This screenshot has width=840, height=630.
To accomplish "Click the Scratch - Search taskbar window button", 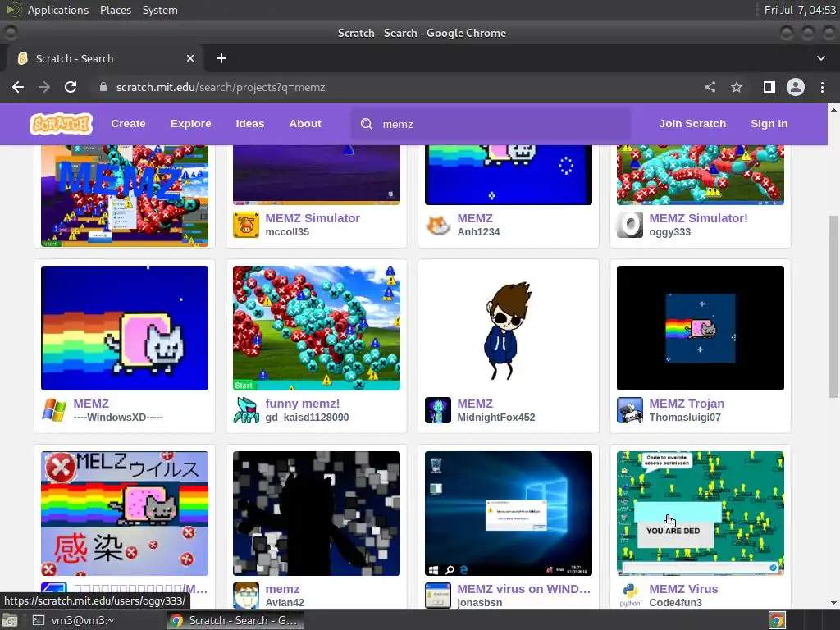I will click(235, 620).
